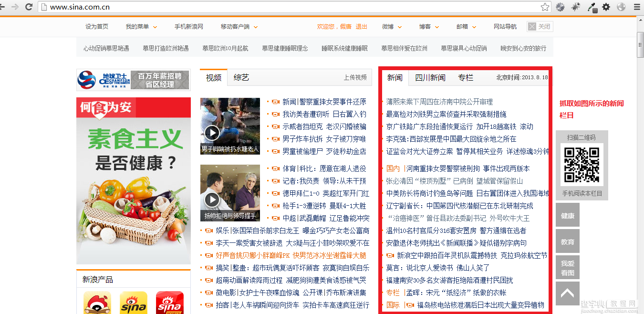
Task: Click the QR code image
Action: (582, 165)
